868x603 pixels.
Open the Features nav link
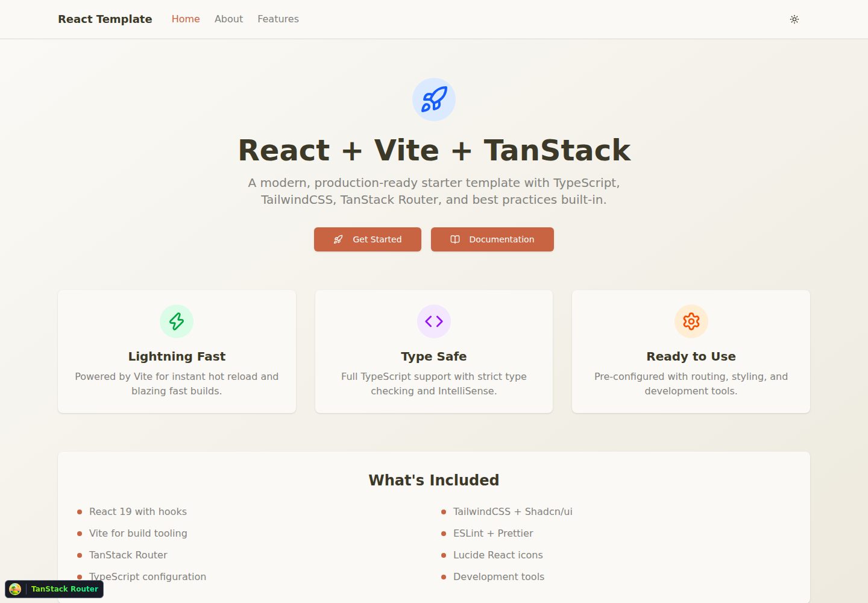278,19
